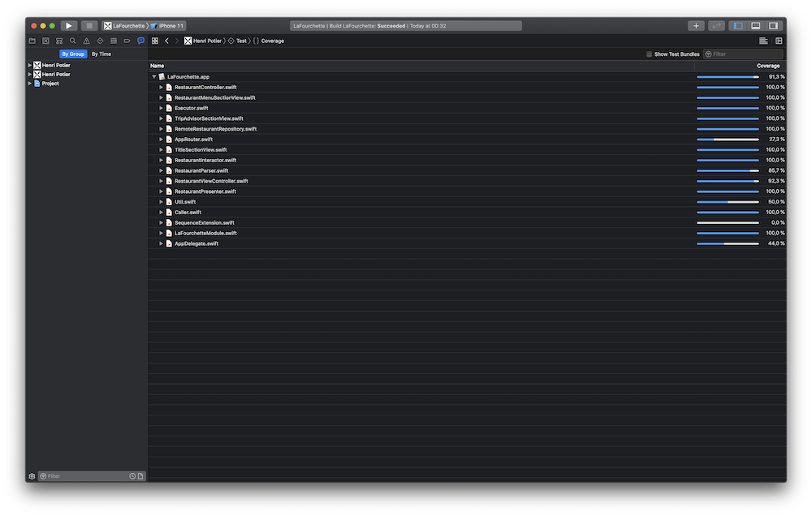This screenshot has width=812, height=516.
Task: Open the Issue navigator warning icon
Action: (87, 41)
